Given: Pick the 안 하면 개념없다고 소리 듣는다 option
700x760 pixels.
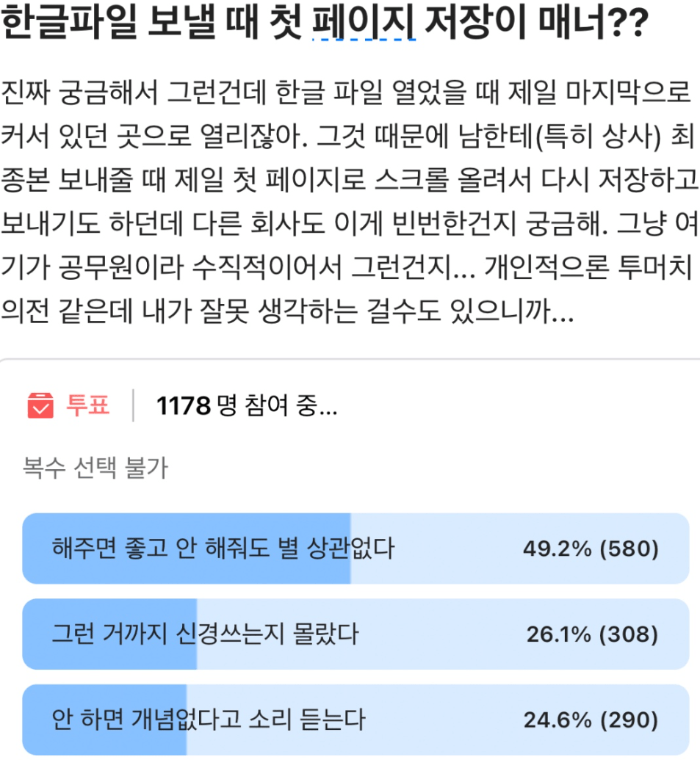Looking at the screenshot, I should point(356,720).
